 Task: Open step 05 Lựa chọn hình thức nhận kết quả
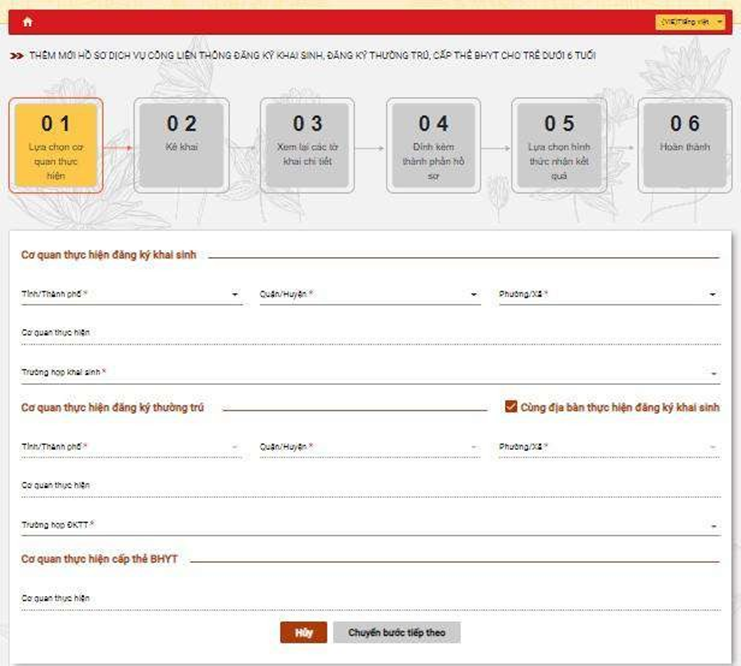click(x=559, y=145)
